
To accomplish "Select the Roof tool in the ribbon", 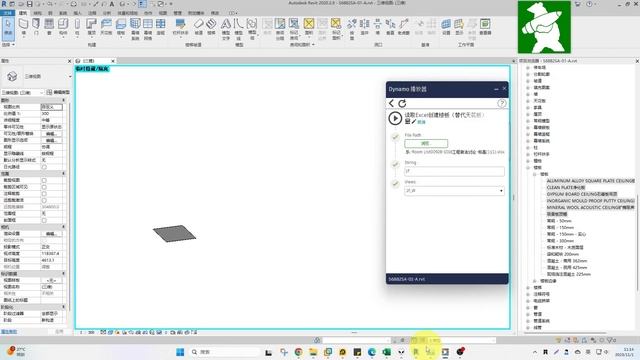I will (91, 27).
